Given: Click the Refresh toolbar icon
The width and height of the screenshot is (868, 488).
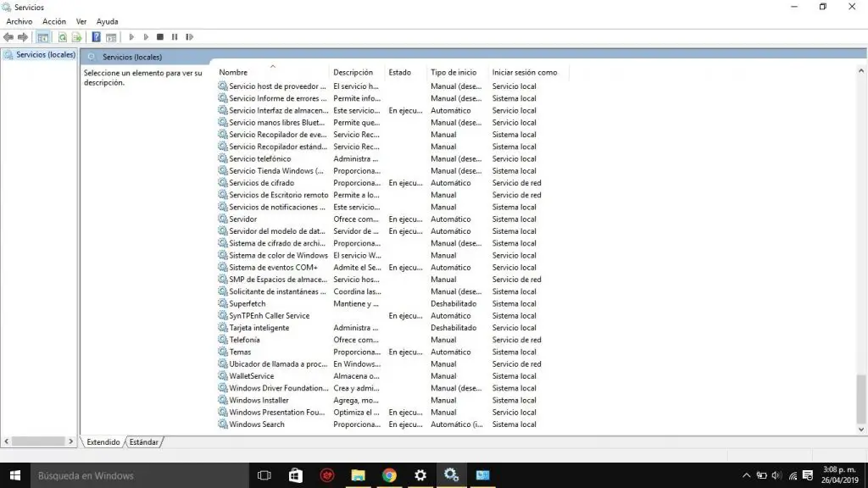Looking at the screenshot, I should click(62, 37).
